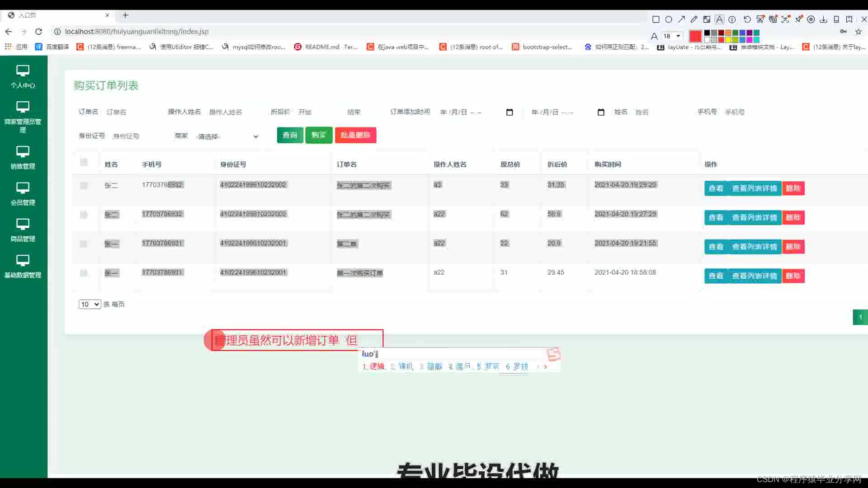Expand the font size 18 dropdown
Viewport: 868px width, 488px height.
(678, 36)
